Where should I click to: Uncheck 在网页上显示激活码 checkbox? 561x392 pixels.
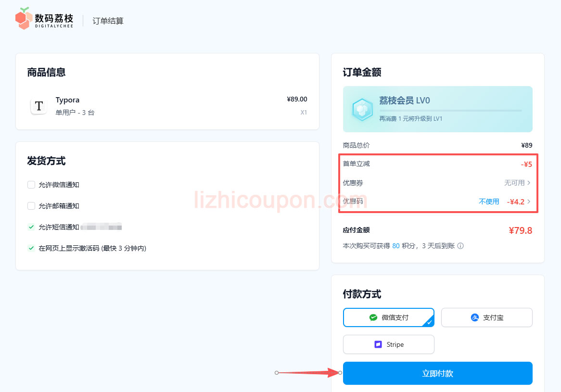coord(31,248)
